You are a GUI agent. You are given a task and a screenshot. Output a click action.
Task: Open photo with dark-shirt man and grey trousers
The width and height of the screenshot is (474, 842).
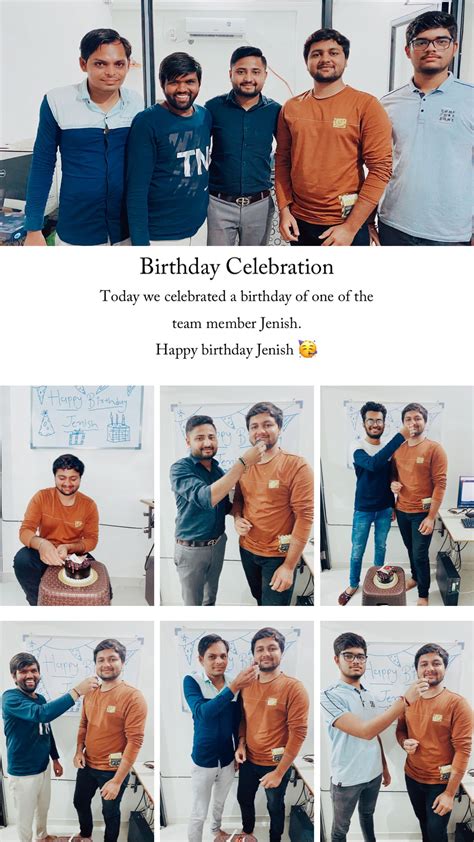point(237,496)
